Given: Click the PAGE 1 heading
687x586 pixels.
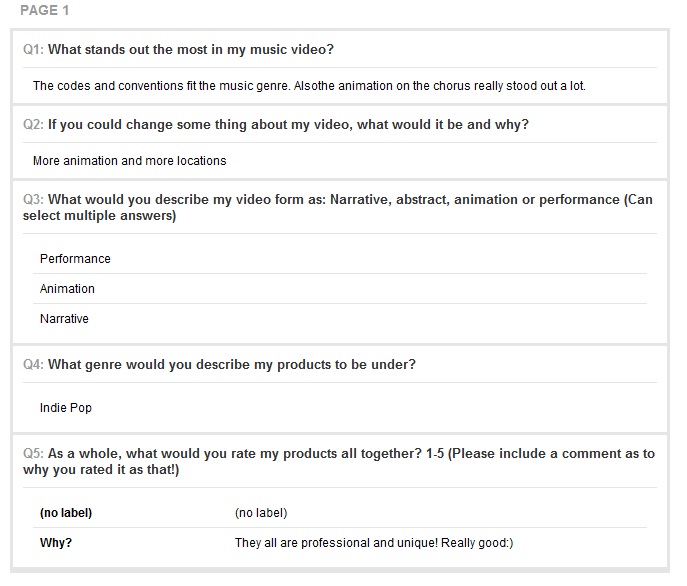Looking at the screenshot, I should (45, 10).
